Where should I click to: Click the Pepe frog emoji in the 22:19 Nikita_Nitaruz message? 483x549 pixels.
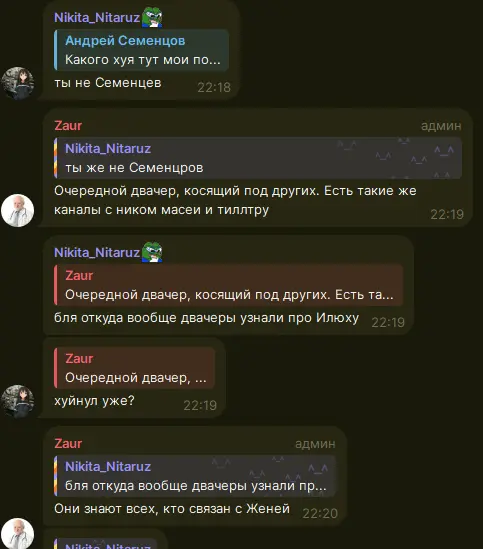pyautogui.click(x=152, y=252)
